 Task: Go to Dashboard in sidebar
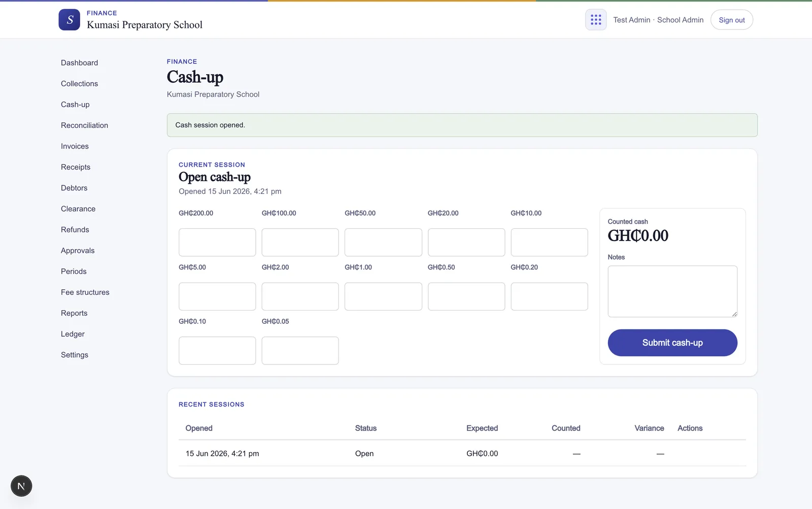pos(80,63)
